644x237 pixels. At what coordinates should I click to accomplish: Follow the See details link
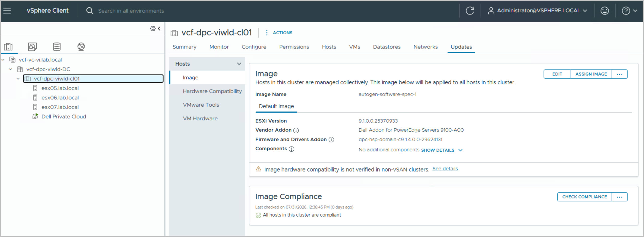point(445,169)
